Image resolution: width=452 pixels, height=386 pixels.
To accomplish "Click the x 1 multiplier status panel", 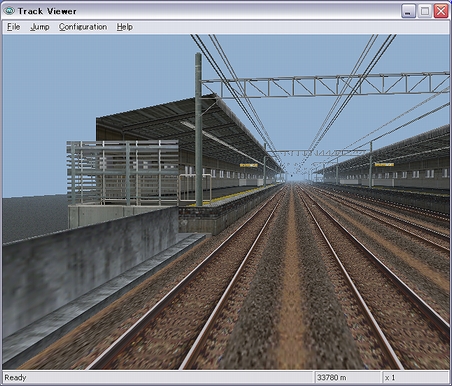I will coord(415,378).
